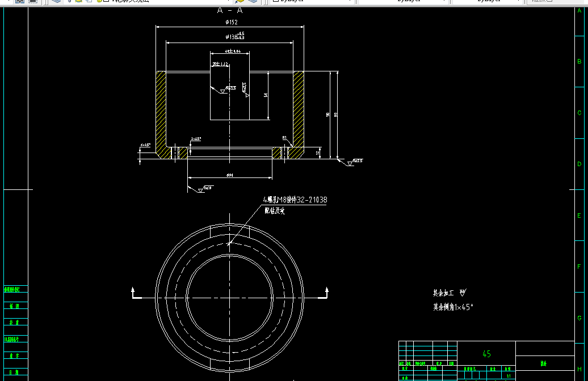Click the Save drawing icon

click(x=32, y=2)
